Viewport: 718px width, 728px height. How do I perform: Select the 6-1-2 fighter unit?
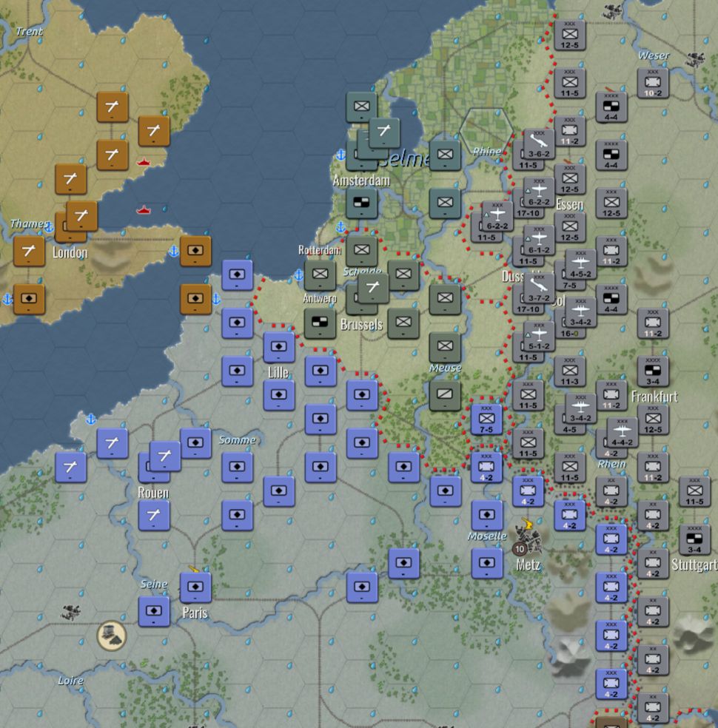pos(539,240)
